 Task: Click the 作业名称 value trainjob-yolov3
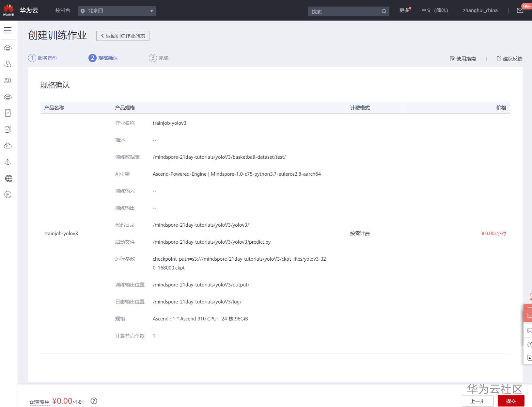(169, 123)
